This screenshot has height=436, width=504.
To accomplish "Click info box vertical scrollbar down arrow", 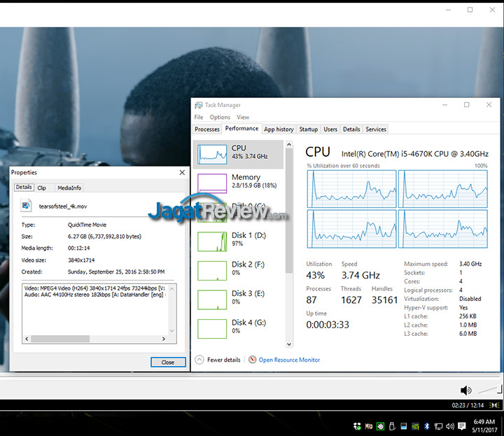I will tap(172, 330).
